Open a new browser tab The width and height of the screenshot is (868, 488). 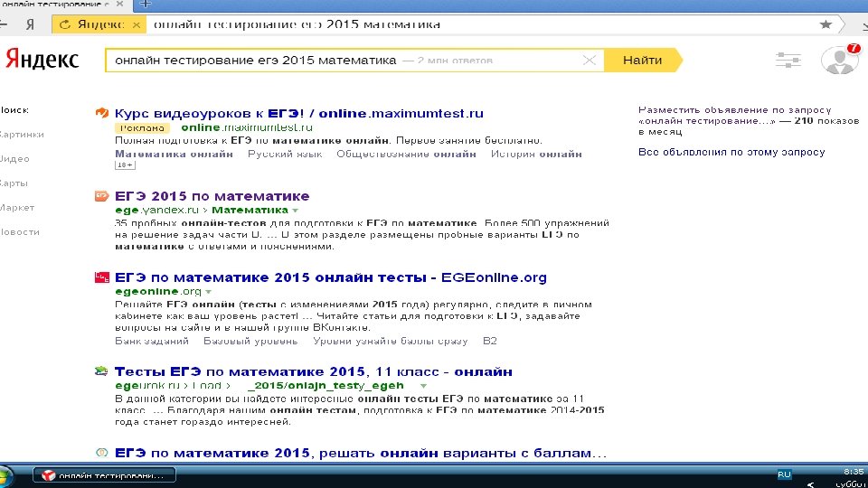click(x=145, y=5)
